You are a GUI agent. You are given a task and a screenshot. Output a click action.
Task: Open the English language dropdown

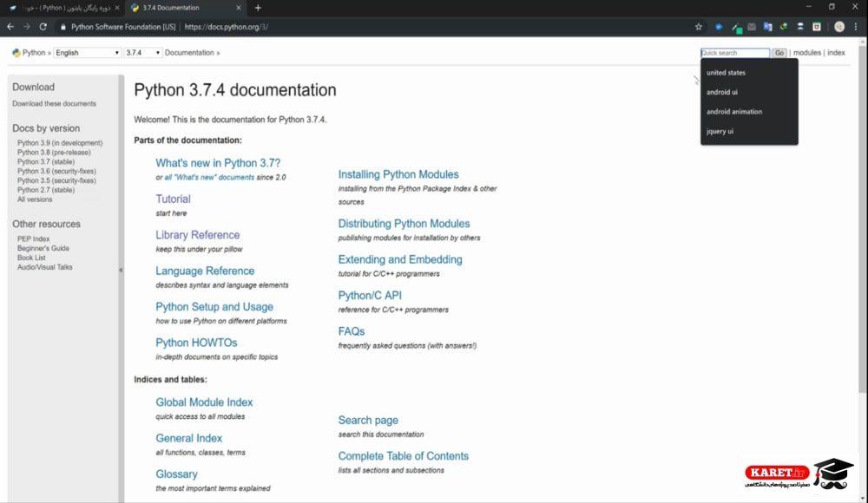(87, 53)
